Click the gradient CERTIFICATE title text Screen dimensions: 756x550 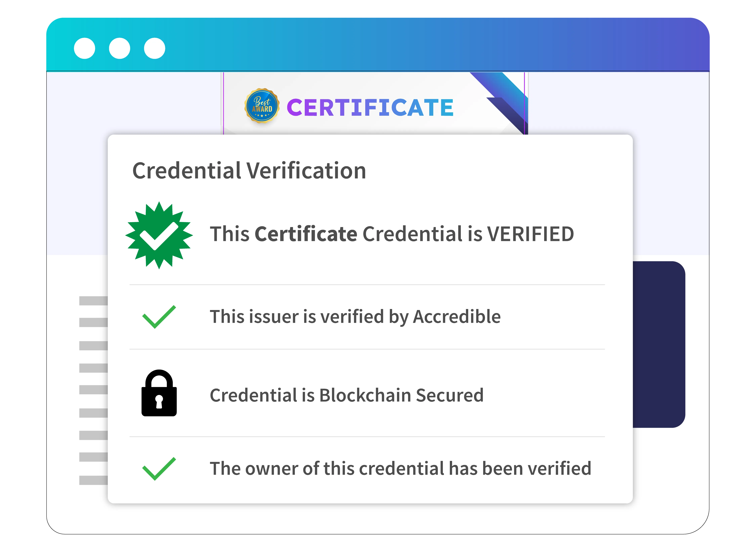coord(370,108)
